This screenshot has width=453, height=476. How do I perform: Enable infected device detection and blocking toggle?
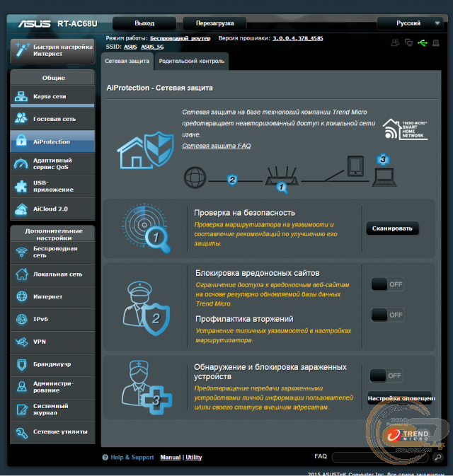point(386,376)
